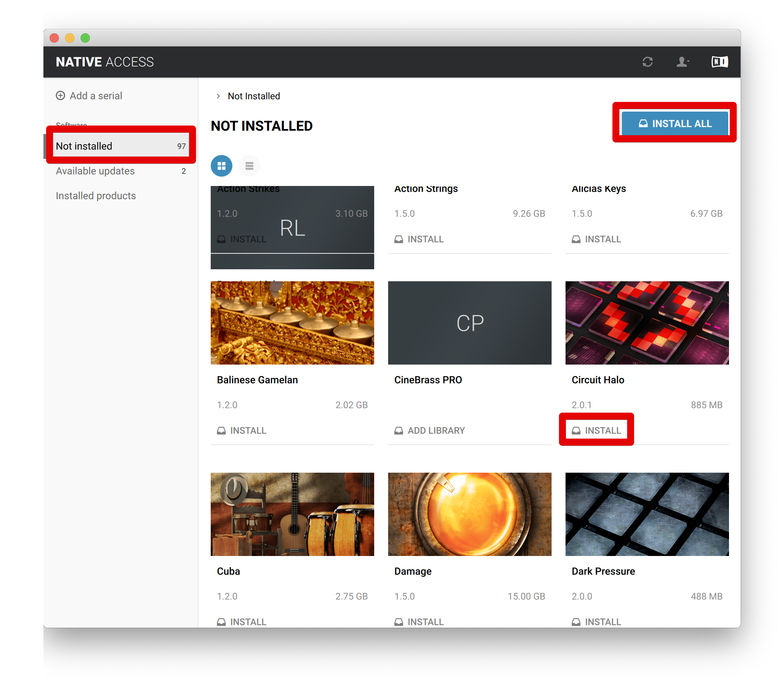Screen dimensions: 784x685
Task: Click the 2.02 GB size value
Action: pyautogui.click(x=351, y=405)
